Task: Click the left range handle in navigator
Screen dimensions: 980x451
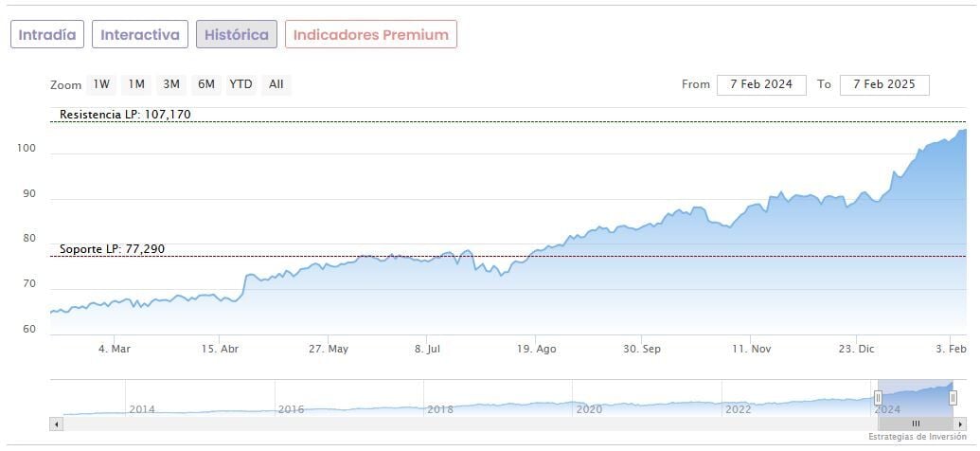Action: (878, 398)
